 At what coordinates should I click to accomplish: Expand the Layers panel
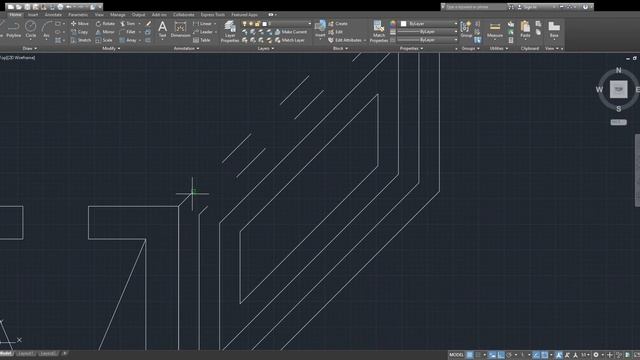click(265, 49)
